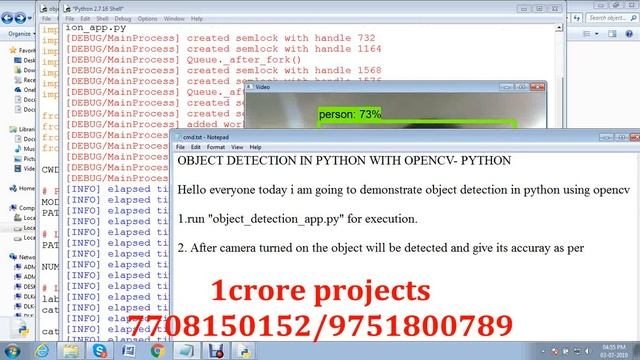Open Window menu in Python Shell
The width and height of the screenshot is (640, 360).
coord(174,19)
